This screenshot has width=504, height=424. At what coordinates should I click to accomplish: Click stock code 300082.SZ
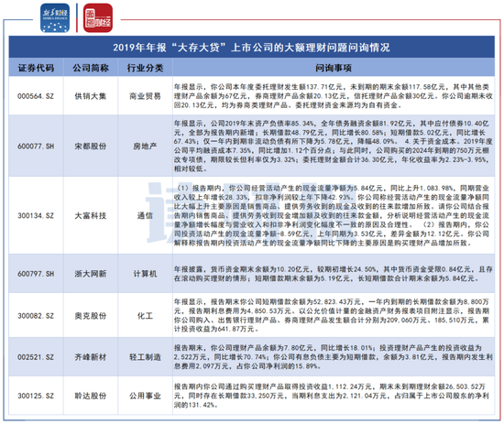pos(36,316)
